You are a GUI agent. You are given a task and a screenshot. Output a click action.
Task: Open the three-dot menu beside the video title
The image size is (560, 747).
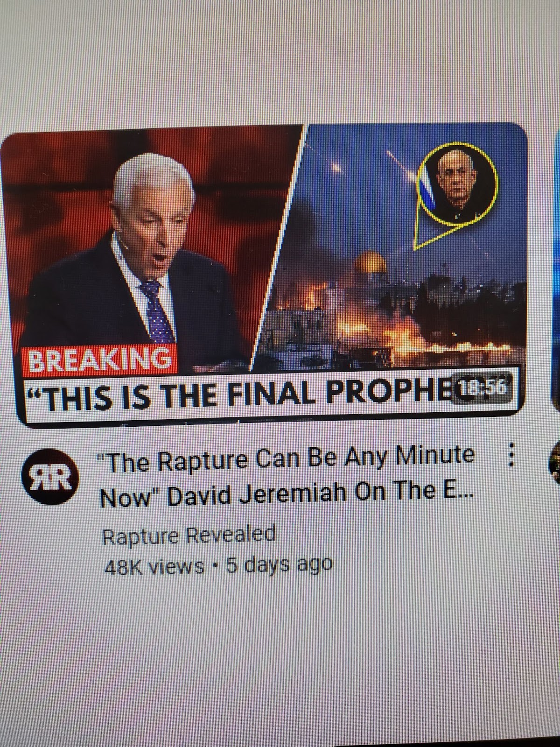(x=511, y=455)
